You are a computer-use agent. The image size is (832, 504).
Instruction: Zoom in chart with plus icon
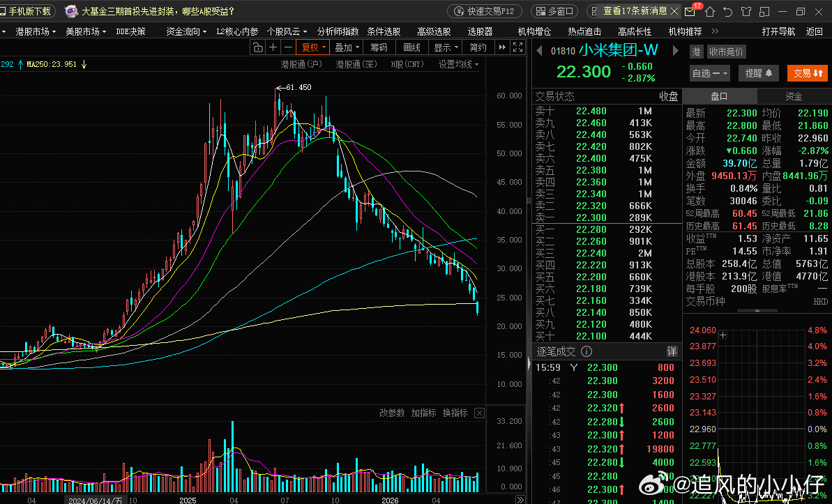click(273, 47)
